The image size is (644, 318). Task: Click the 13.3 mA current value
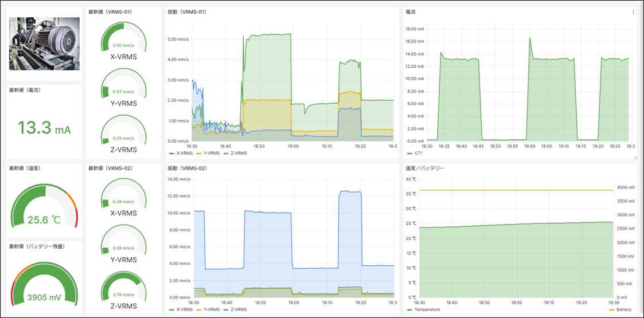point(44,128)
